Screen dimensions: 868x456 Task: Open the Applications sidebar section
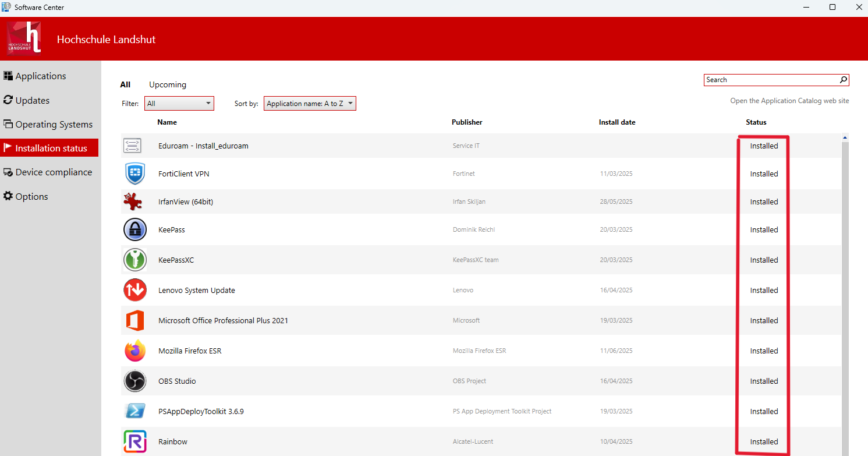41,76
